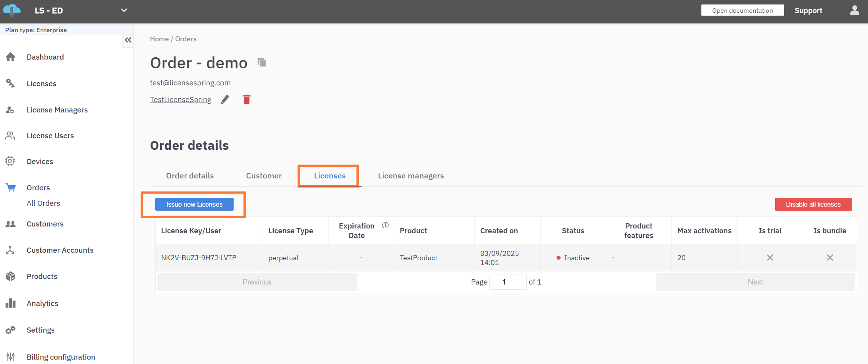The image size is (868, 364).
Task: Switch to the Customer tab
Action: pos(264,176)
